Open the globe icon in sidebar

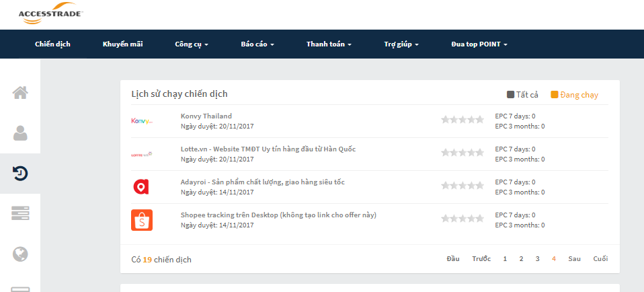(20, 254)
